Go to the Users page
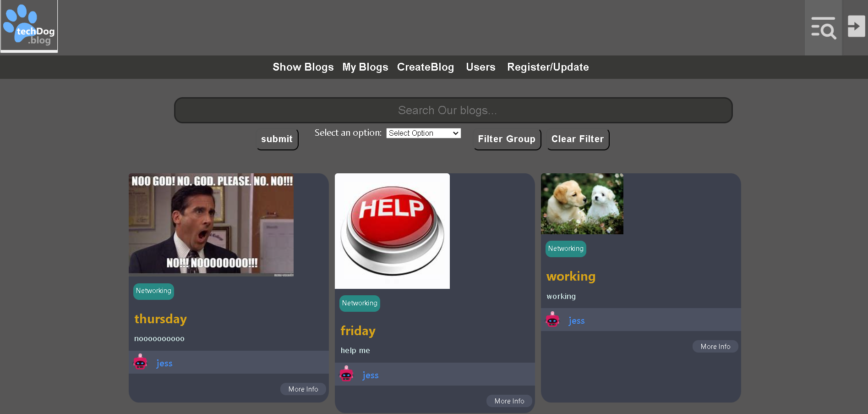Viewport: 868px width, 414px height. click(x=480, y=67)
